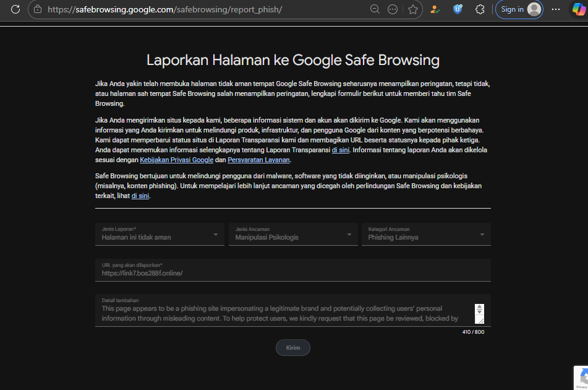588x390 pixels.
Task: Click the up arrow in Detail tambahan scroller
Action: (x=479, y=308)
